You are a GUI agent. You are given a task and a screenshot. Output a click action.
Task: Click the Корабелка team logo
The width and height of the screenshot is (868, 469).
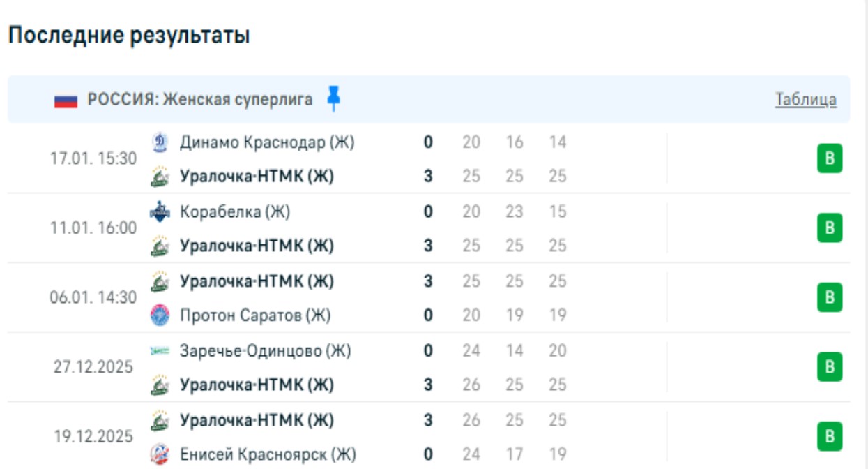coord(160,211)
